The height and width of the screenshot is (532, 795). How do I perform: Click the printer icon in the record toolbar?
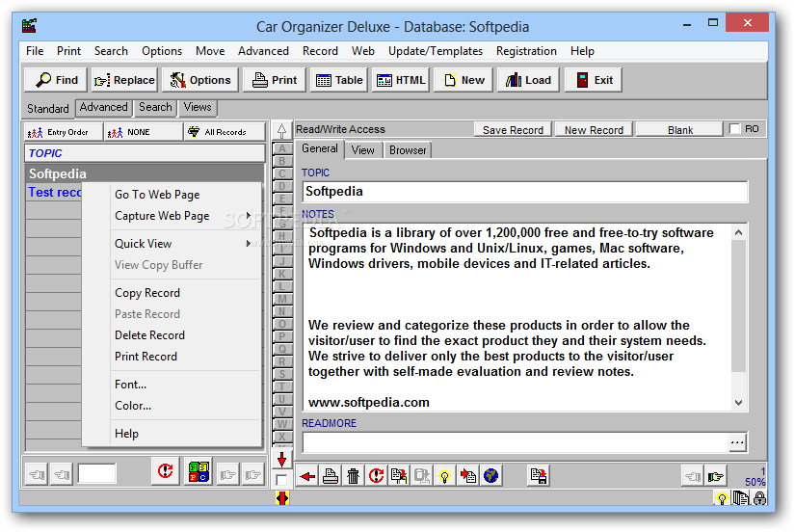pyautogui.click(x=331, y=476)
